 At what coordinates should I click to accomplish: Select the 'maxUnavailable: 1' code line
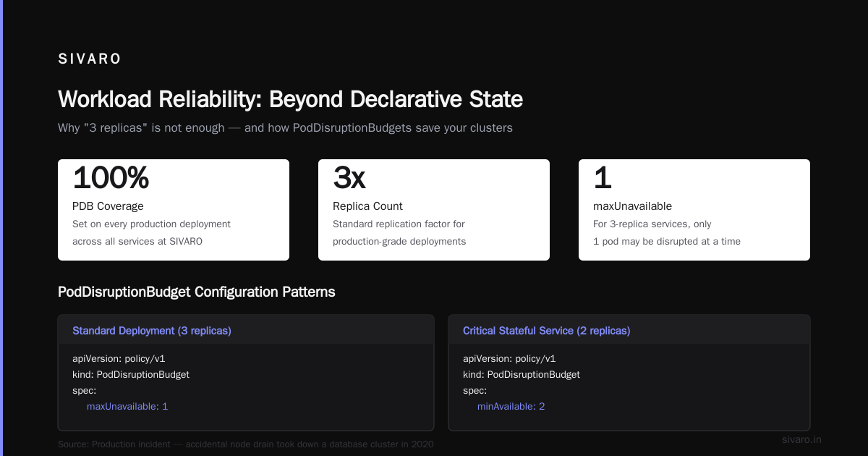coord(127,407)
